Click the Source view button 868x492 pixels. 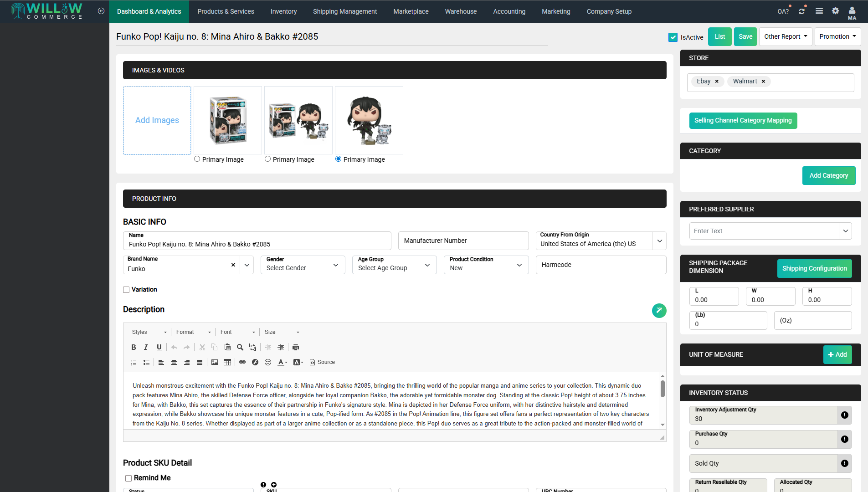[x=322, y=362]
